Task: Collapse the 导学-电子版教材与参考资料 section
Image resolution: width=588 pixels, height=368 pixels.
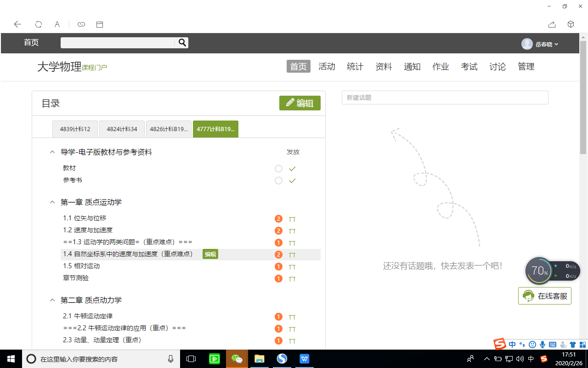Action: click(x=52, y=152)
